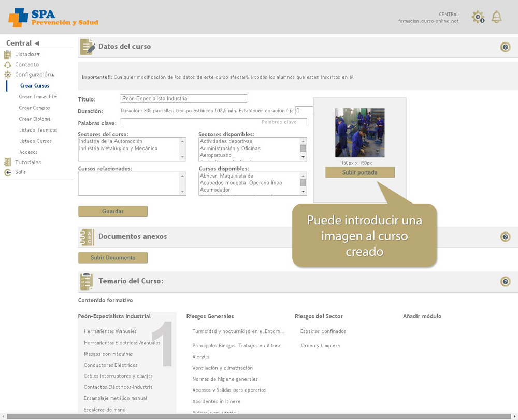Click Añadir módulo link
The height and width of the screenshot is (420, 518).
422,316
